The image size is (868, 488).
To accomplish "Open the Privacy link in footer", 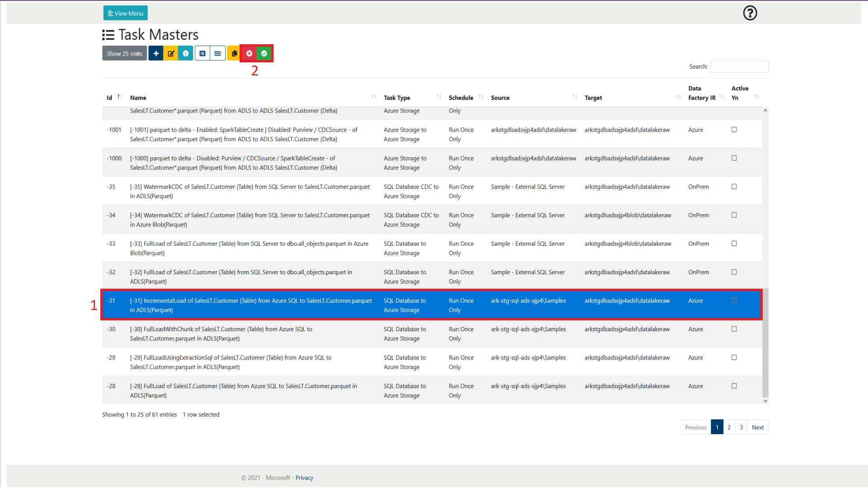I will click(x=304, y=478).
